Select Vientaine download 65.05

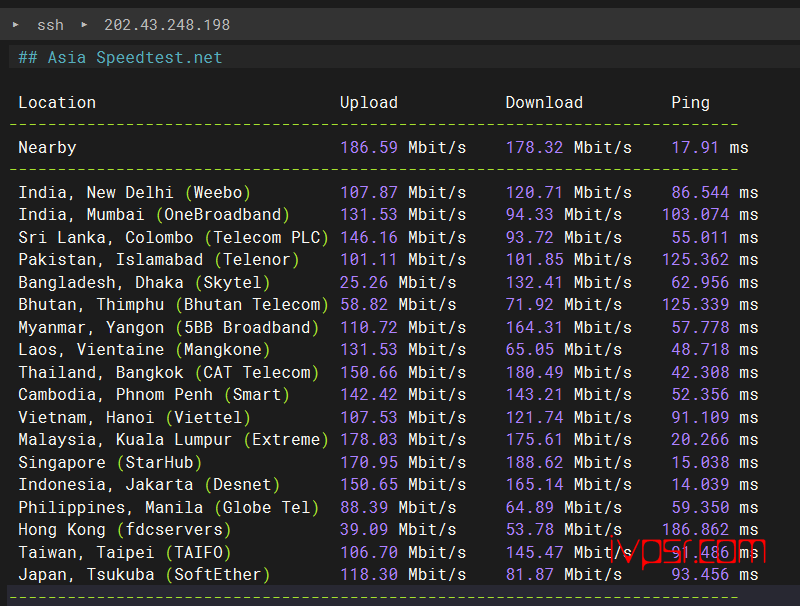[529, 349]
